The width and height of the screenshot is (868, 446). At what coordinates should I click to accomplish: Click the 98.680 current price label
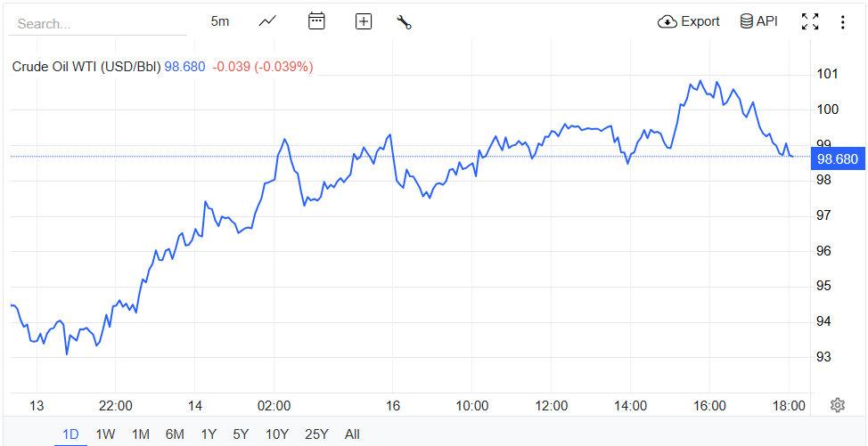click(x=837, y=159)
